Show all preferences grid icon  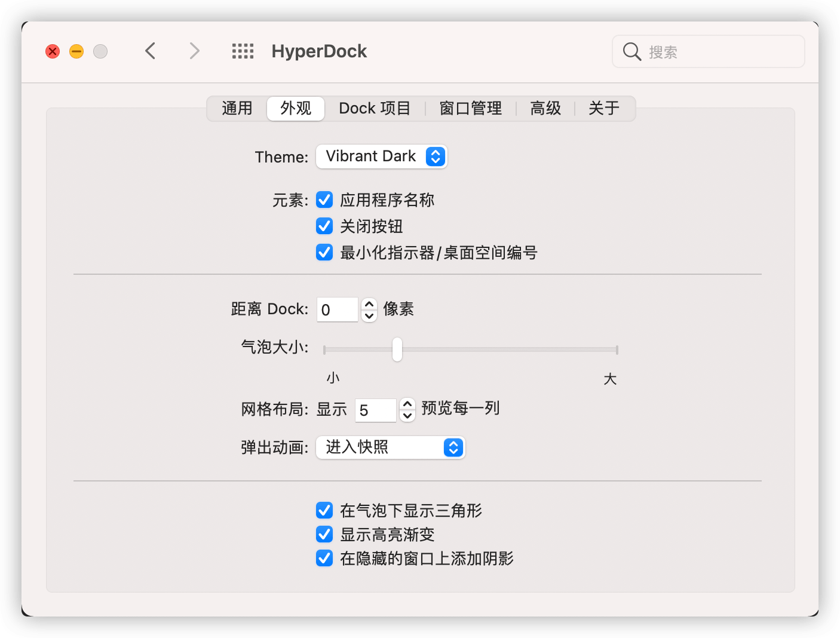pyautogui.click(x=243, y=51)
